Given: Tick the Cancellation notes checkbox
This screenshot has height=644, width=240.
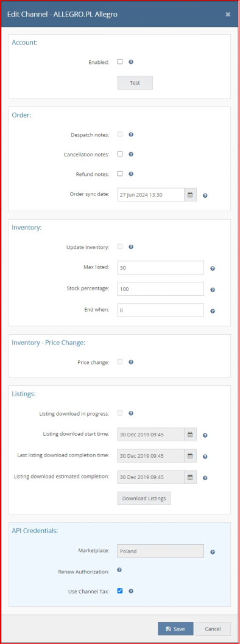Looking at the screenshot, I should (x=120, y=154).
